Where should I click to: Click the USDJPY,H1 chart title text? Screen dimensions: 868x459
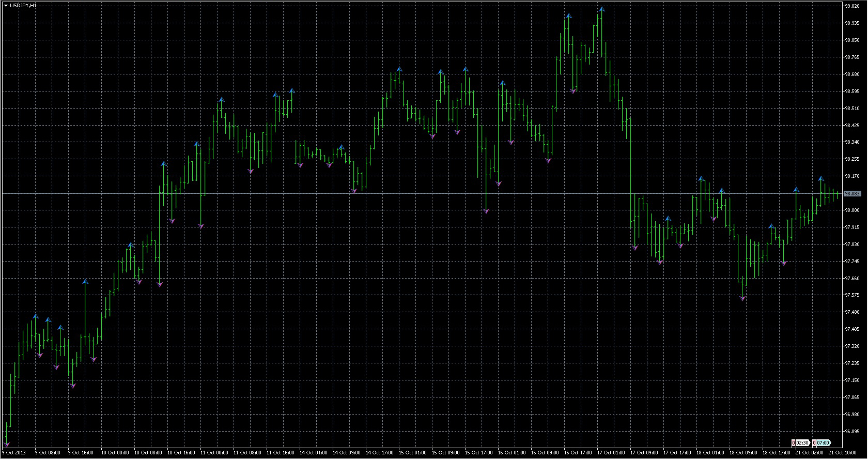pyautogui.click(x=23, y=5)
